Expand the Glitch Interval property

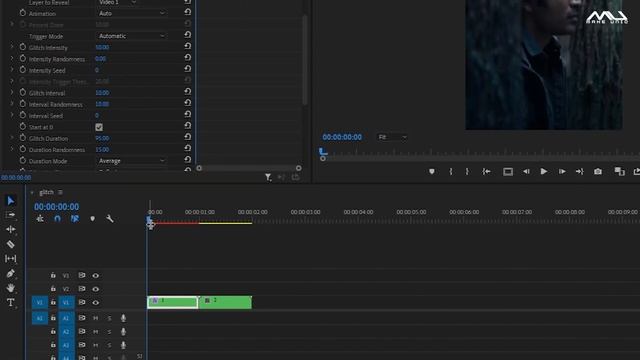12,93
